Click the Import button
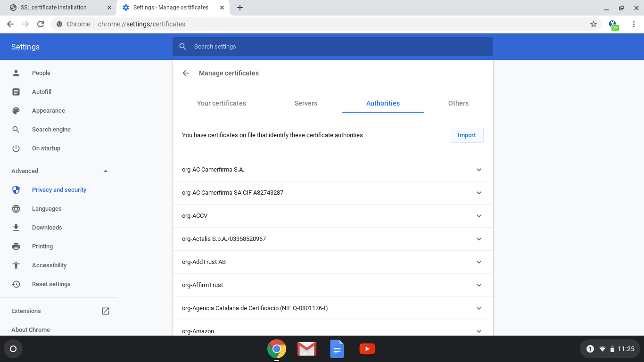This screenshot has height=362, width=644. pyautogui.click(x=466, y=135)
